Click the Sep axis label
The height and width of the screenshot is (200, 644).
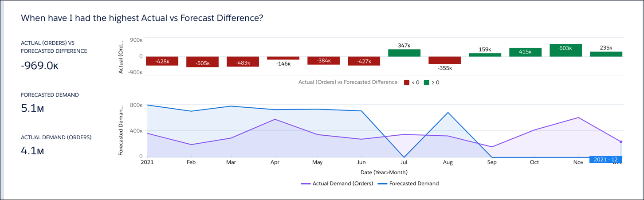pyautogui.click(x=491, y=162)
